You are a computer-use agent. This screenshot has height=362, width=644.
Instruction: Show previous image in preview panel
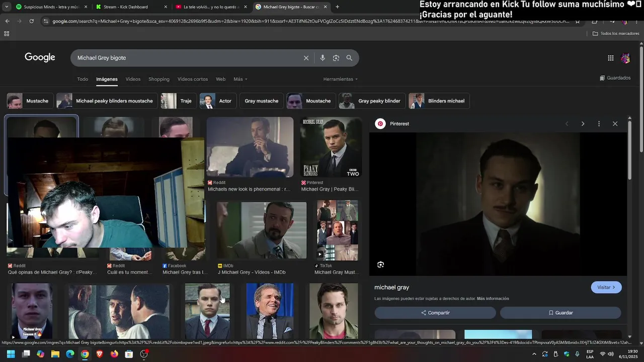tap(567, 124)
